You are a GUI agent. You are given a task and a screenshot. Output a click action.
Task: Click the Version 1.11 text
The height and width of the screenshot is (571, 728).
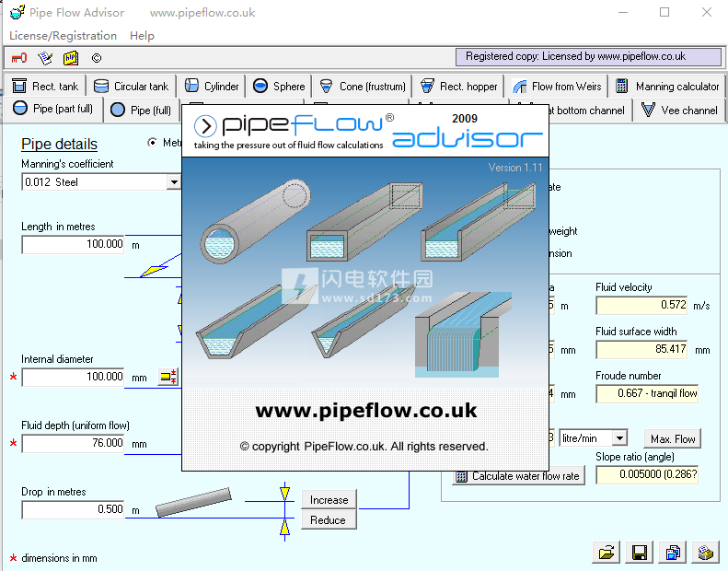(514, 168)
